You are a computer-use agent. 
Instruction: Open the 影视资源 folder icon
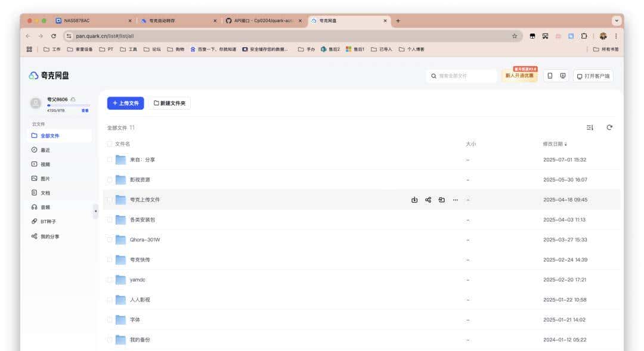(x=120, y=179)
